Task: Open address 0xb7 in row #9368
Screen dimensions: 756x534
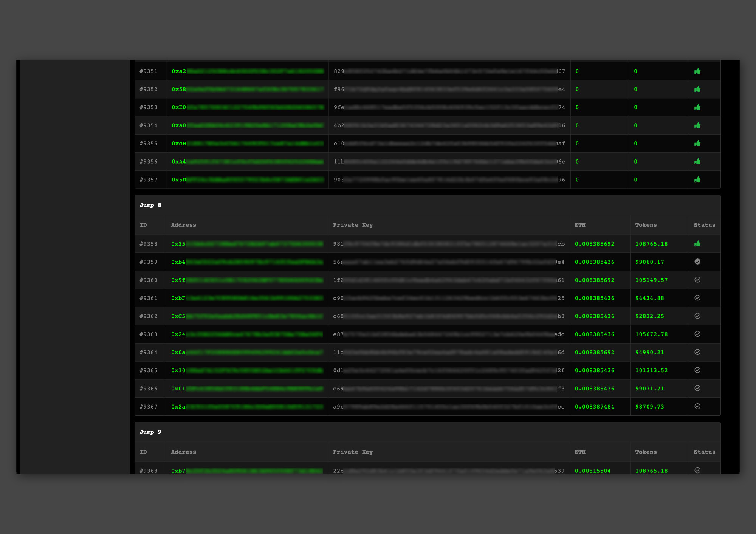Action: [x=247, y=471]
